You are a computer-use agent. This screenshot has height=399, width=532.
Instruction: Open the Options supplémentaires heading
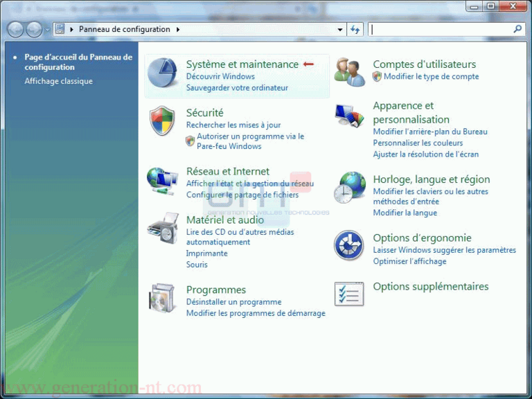[x=431, y=286]
